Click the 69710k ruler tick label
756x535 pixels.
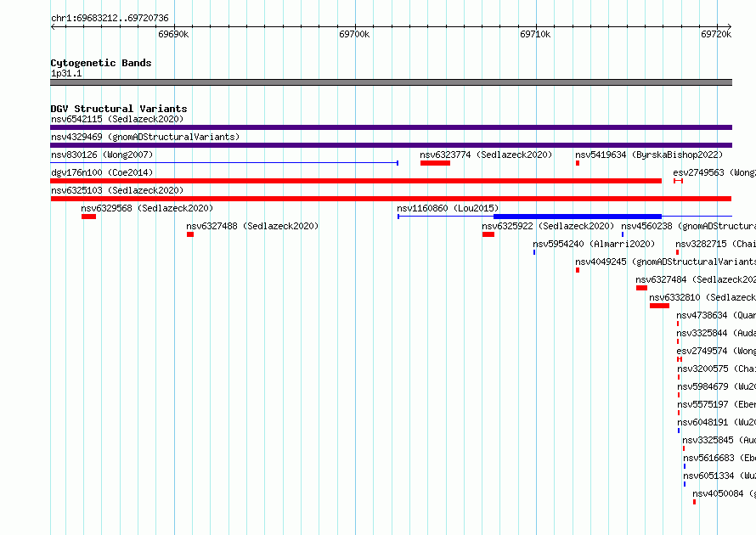pyautogui.click(x=535, y=34)
